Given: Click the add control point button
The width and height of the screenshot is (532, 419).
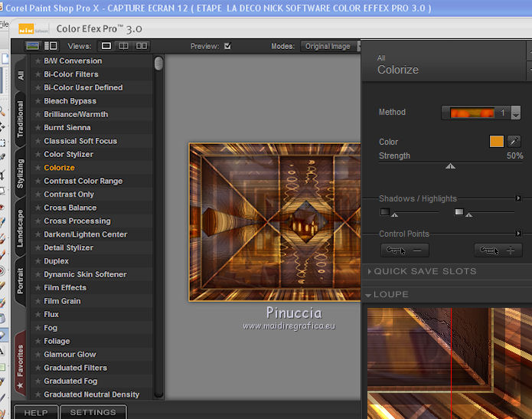Looking at the screenshot, I should point(498,250).
